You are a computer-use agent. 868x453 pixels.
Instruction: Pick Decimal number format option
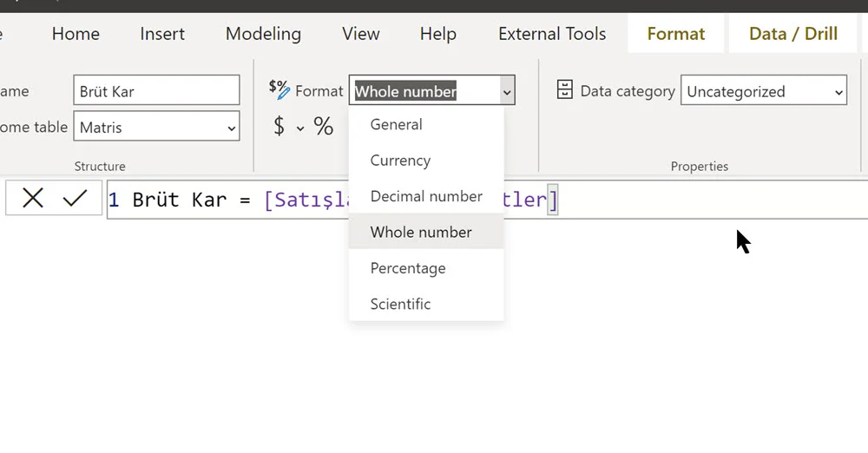pos(426,196)
